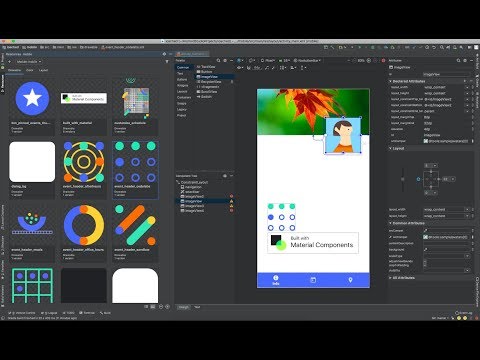The width and height of the screenshot is (480, 360).
Task: Select Switch in the Palette list
Action: coord(204,97)
